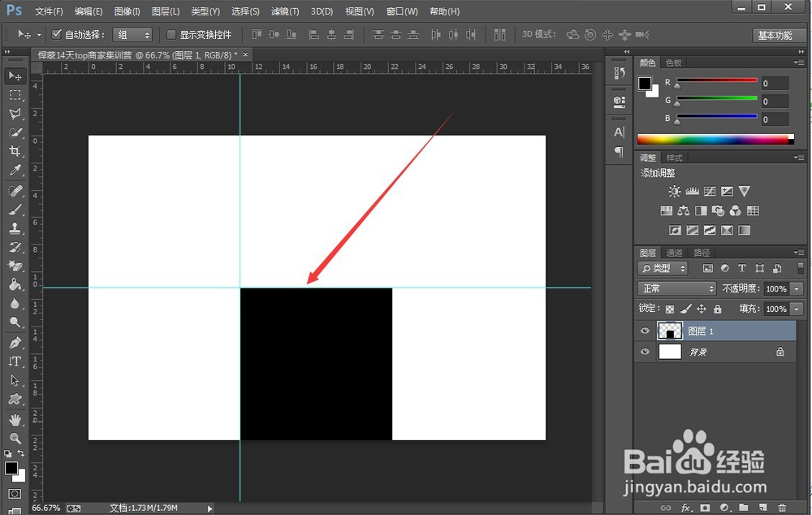Open the Character panel icon
The image size is (812, 515).
(619, 132)
